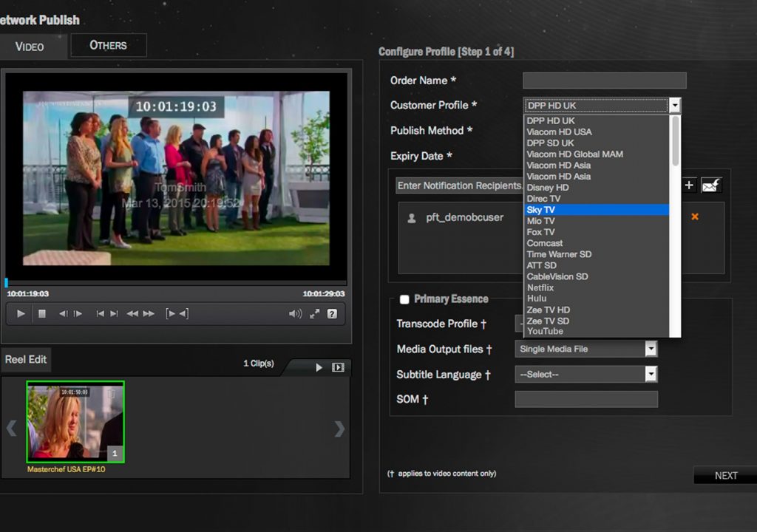Step back one frame
This screenshot has height=532, width=757.
point(64,314)
